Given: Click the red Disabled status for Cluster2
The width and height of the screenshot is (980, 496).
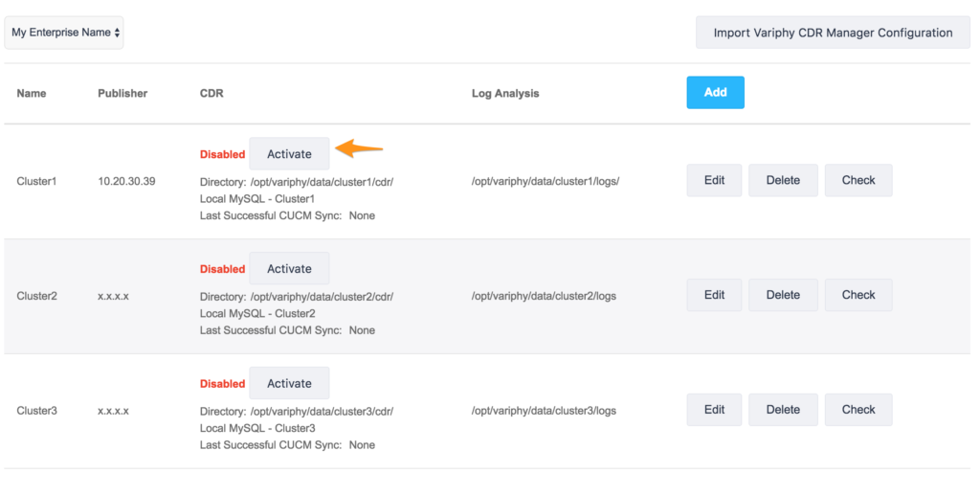Looking at the screenshot, I should pos(222,269).
